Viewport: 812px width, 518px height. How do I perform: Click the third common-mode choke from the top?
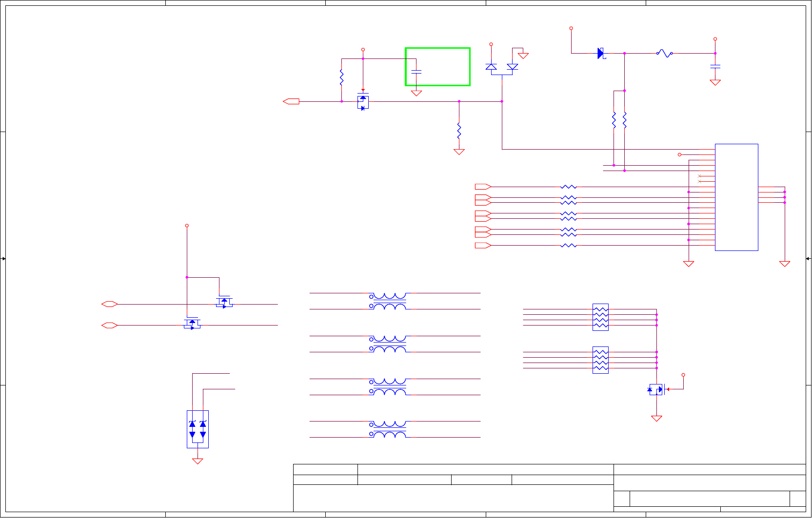(x=388, y=387)
